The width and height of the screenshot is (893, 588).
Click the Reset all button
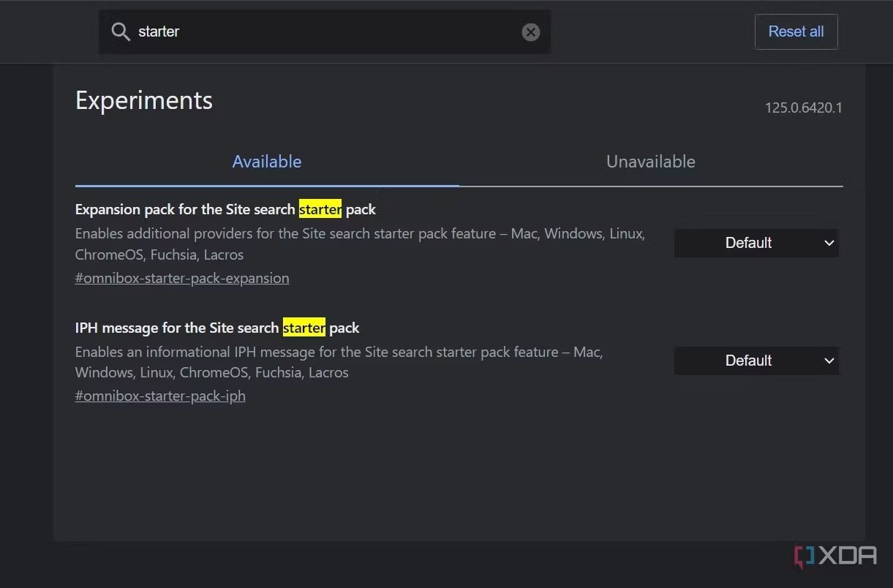coord(796,31)
